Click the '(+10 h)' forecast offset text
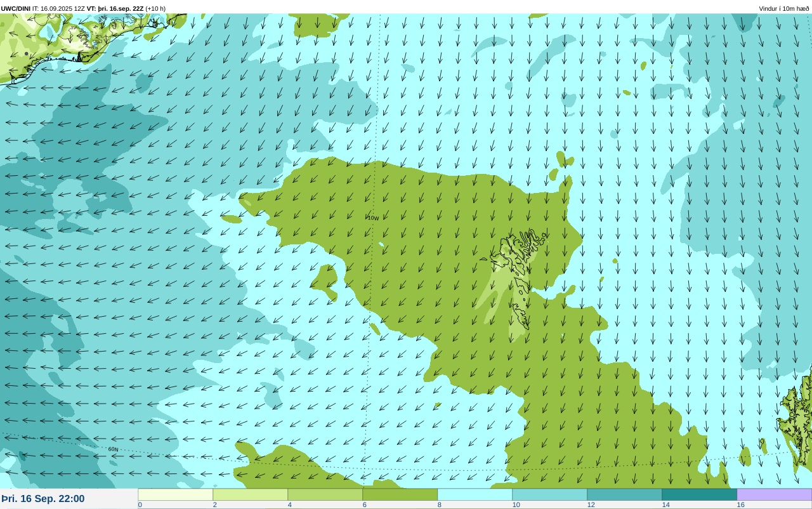Screen dimensions: 812x509 click(x=155, y=8)
